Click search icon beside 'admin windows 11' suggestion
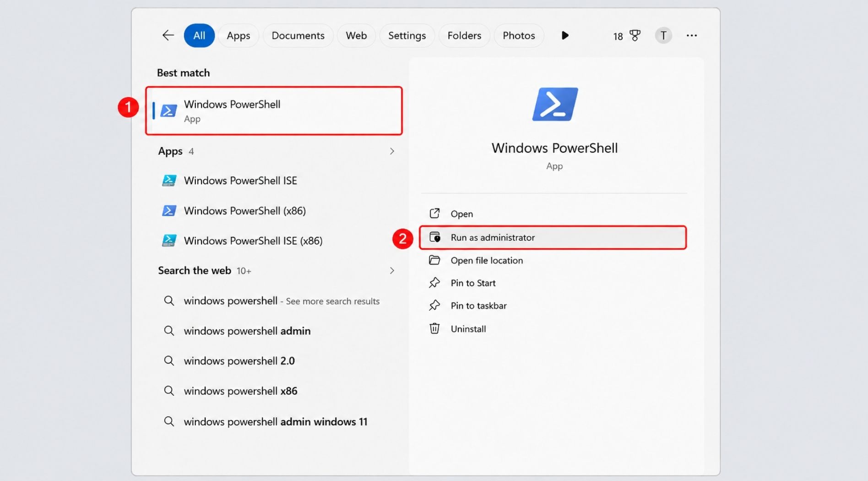Screen dimensions: 868x481 (169, 421)
